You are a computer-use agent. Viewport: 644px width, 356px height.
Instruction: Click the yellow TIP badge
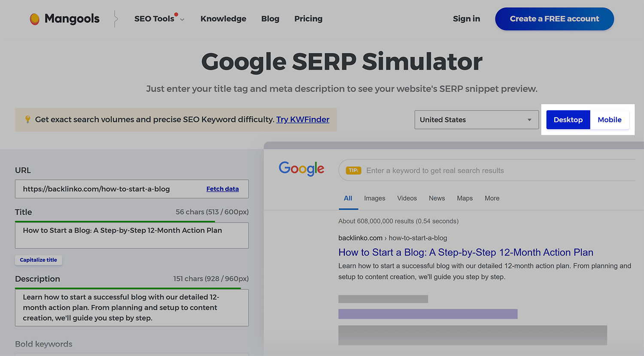point(353,170)
